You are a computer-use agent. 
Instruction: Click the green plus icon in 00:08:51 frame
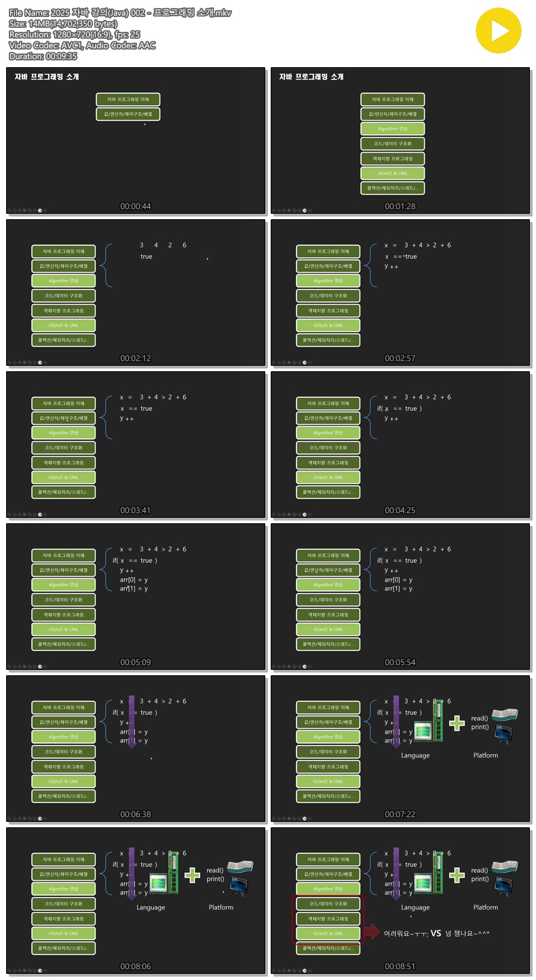pos(457,874)
